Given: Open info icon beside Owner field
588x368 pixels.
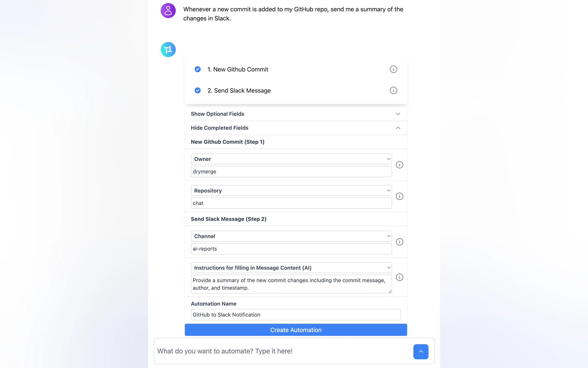Looking at the screenshot, I should pyautogui.click(x=399, y=165).
